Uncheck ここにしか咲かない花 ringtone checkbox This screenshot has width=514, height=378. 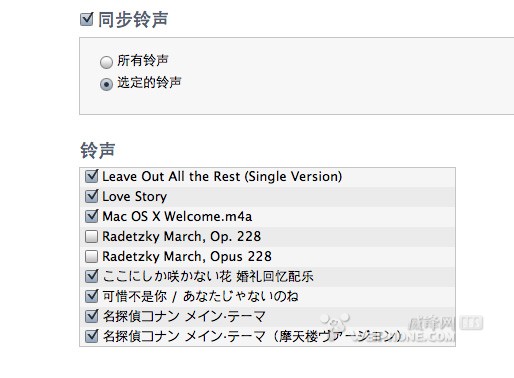click(91, 276)
